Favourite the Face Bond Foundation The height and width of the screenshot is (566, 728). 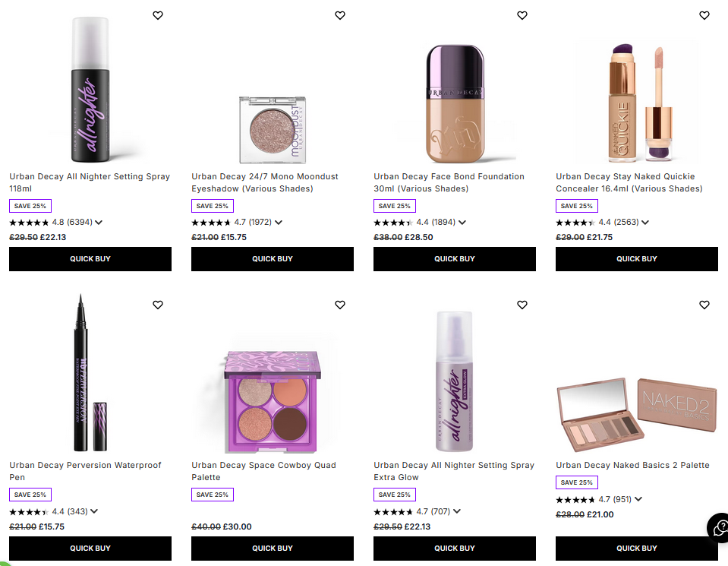[x=522, y=15]
